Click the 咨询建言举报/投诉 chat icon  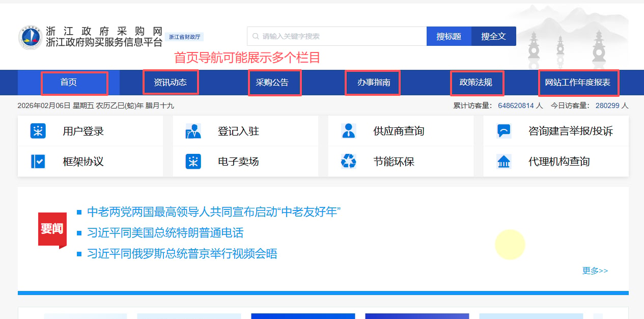(504, 131)
